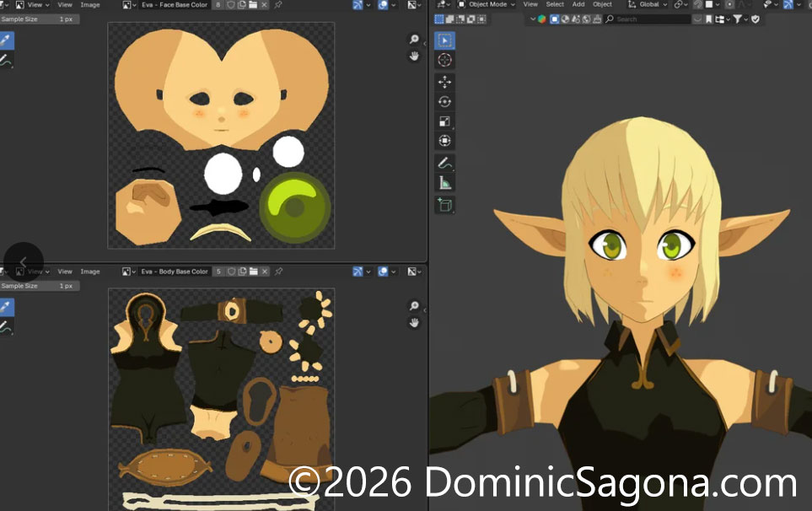This screenshot has height=511, width=812.
Task: Set selection mode to extend selection
Action: point(449,19)
